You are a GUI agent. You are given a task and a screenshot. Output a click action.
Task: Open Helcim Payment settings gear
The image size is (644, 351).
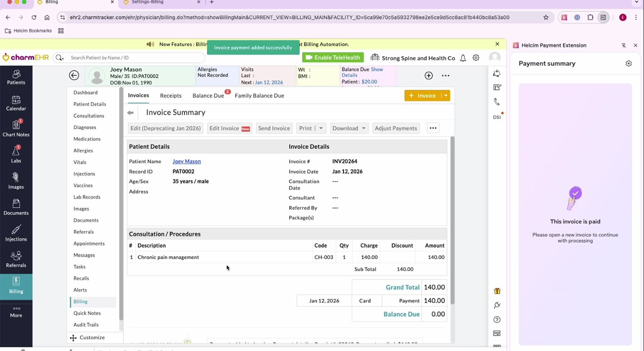628,64
